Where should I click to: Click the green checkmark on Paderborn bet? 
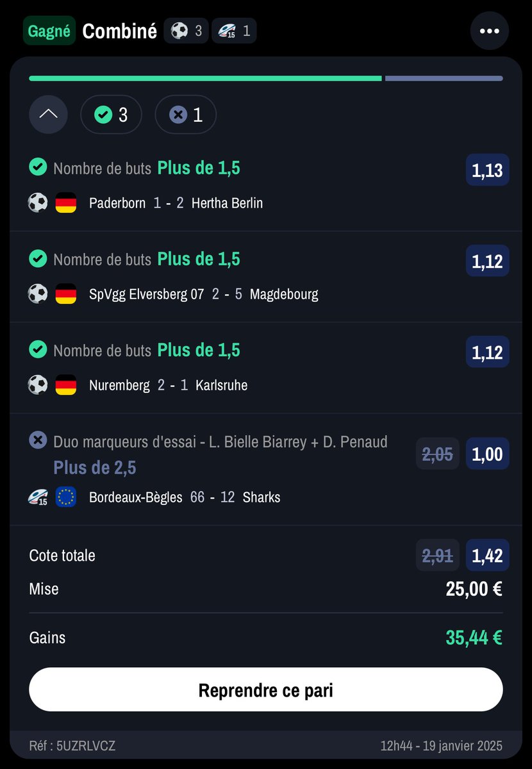(38, 167)
